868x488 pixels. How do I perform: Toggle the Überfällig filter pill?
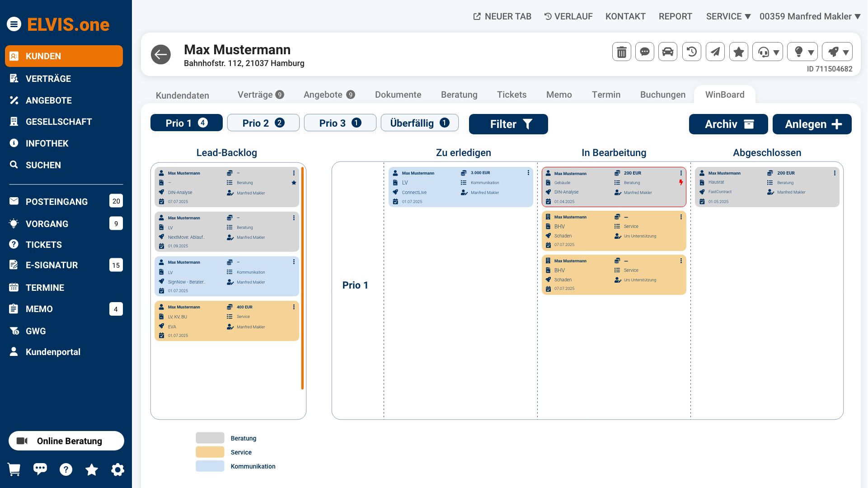click(x=419, y=123)
